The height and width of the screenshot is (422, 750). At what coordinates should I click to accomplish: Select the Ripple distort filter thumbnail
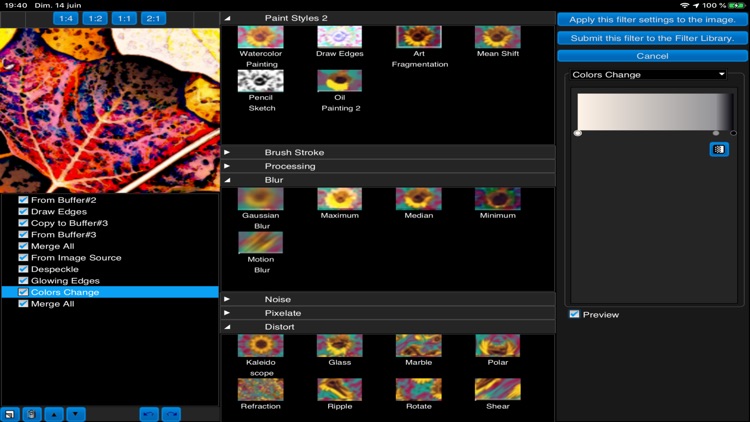coord(340,389)
